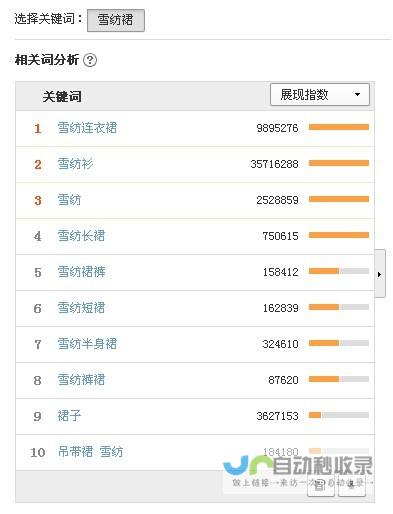Click the download icon in bottom footer
The image size is (393, 514).
352,485
